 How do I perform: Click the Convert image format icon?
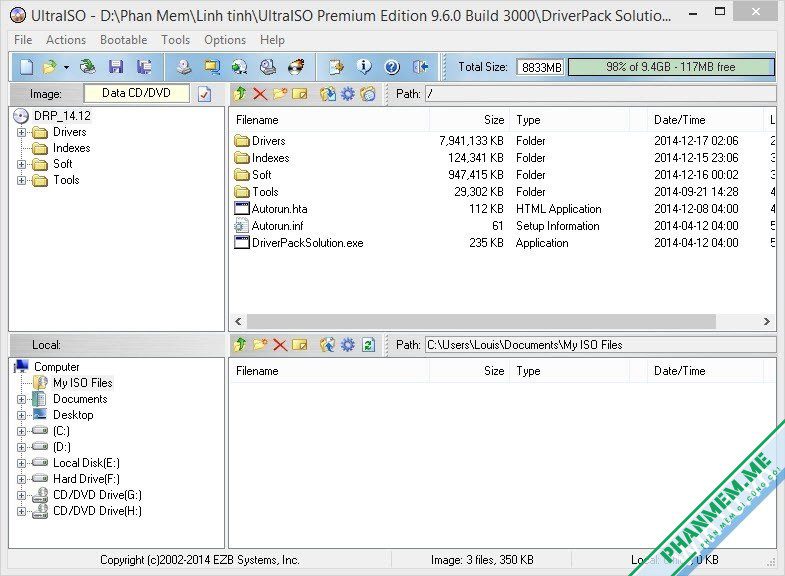(x=212, y=67)
